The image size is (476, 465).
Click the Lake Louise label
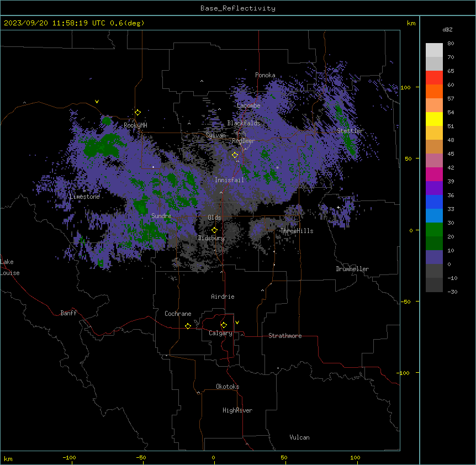[x=10, y=267]
